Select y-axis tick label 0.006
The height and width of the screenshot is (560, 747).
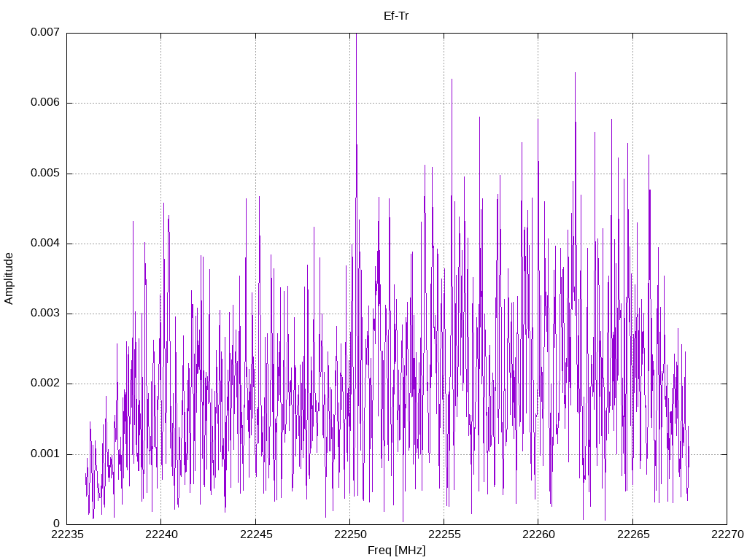tap(45, 103)
